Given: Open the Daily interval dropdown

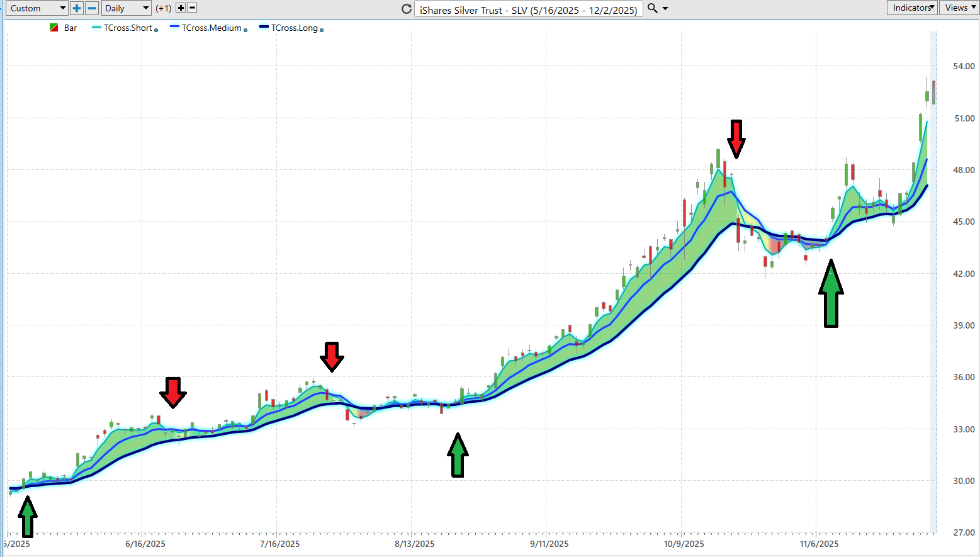Looking at the screenshot, I should [x=127, y=8].
